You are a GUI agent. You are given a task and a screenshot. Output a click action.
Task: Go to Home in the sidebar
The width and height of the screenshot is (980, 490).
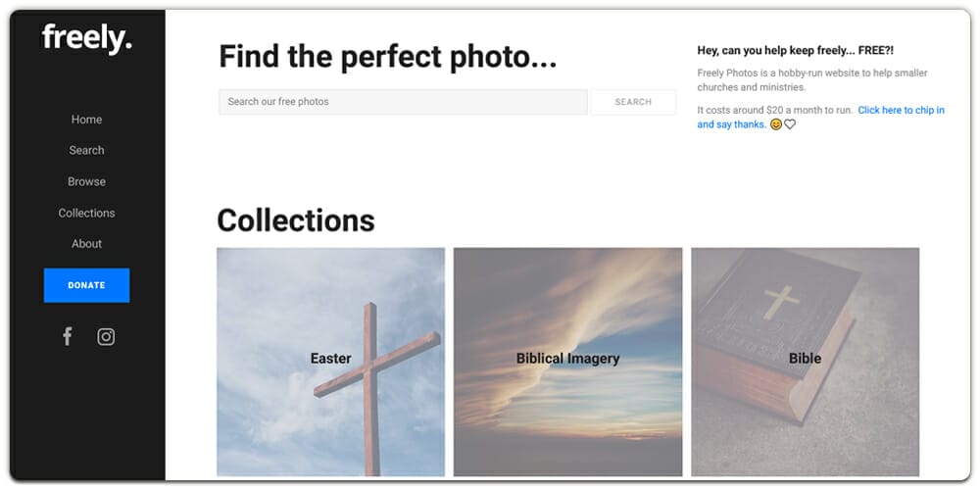(86, 120)
